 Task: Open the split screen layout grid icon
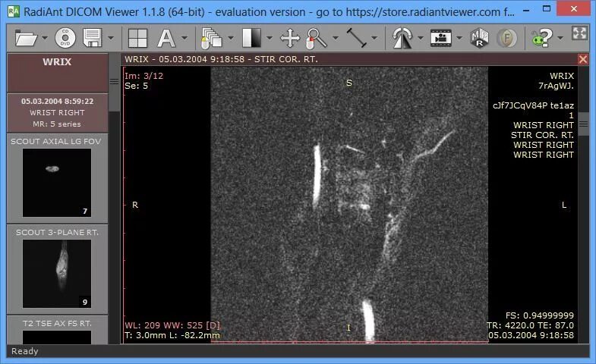(x=137, y=38)
